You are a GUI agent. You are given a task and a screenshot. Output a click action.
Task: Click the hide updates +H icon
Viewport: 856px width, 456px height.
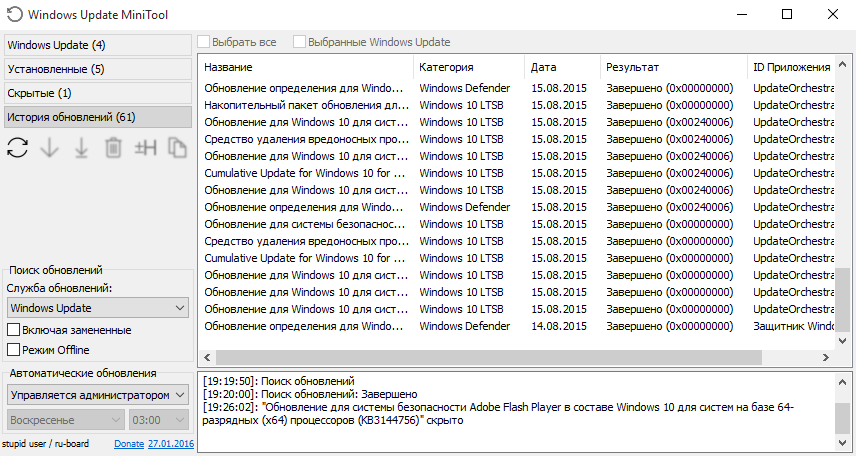coord(145,148)
